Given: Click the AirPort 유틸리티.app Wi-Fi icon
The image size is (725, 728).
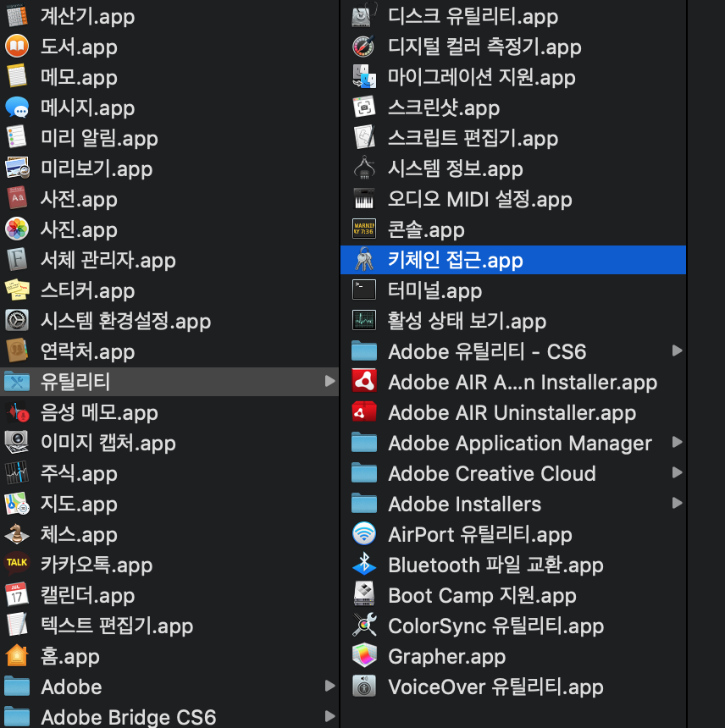Looking at the screenshot, I should (364, 534).
